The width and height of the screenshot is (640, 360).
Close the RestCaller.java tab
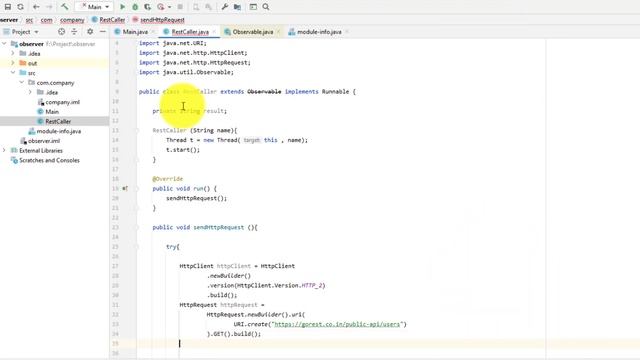214,31
